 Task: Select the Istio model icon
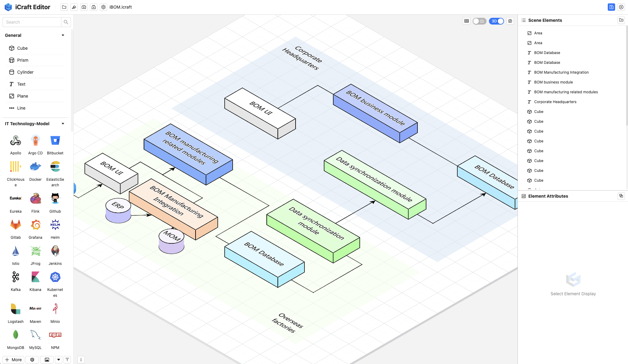pyautogui.click(x=16, y=251)
